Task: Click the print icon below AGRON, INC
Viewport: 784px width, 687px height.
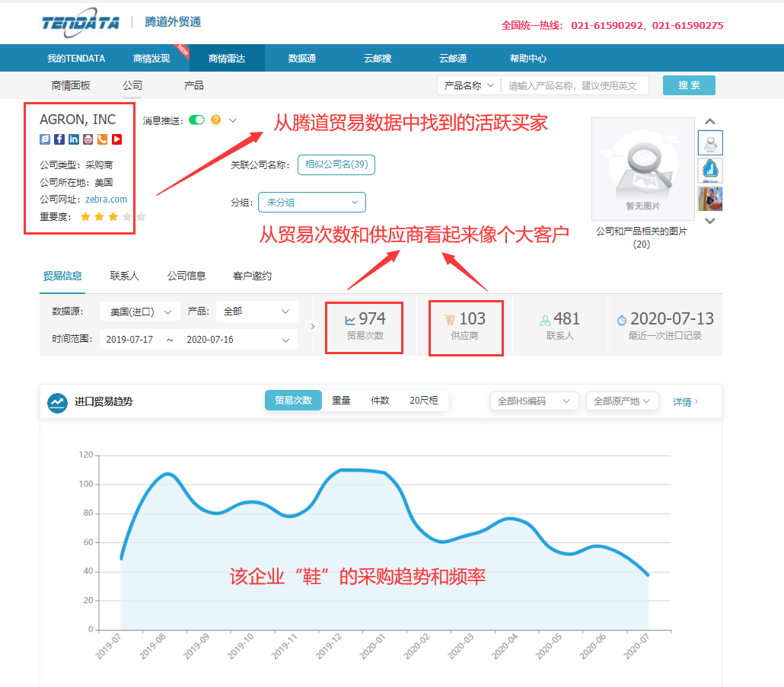Action: pyautogui.click(x=88, y=139)
